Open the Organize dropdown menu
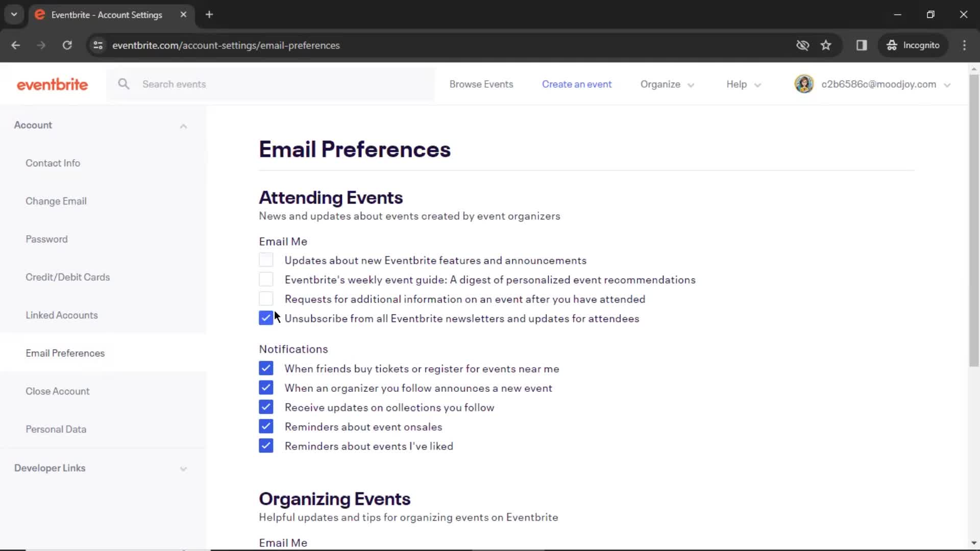Image resolution: width=980 pixels, height=551 pixels. click(667, 84)
